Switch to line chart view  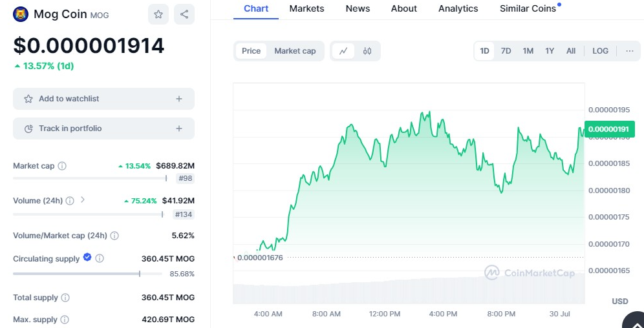click(x=343, y=51)
